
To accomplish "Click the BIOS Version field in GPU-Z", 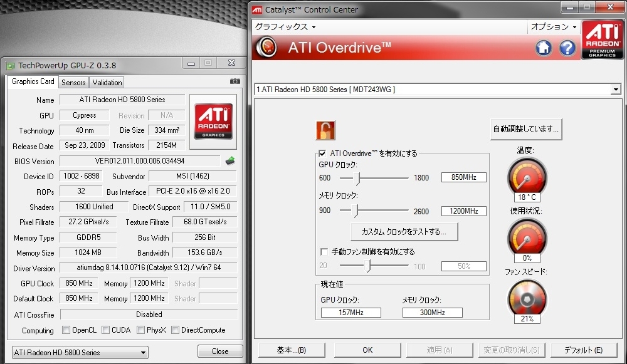I will (x=140, y=161).
